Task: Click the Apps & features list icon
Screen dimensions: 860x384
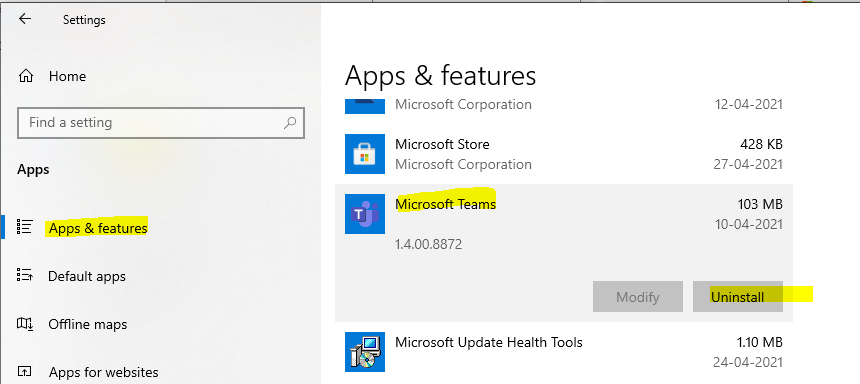Action: click(25, 227)
